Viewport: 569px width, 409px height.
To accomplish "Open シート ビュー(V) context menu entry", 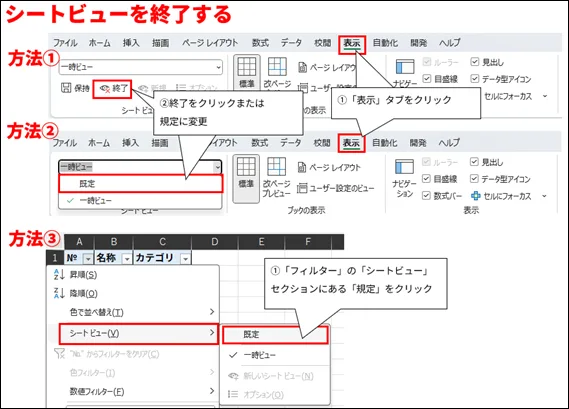I will (139, 334).
